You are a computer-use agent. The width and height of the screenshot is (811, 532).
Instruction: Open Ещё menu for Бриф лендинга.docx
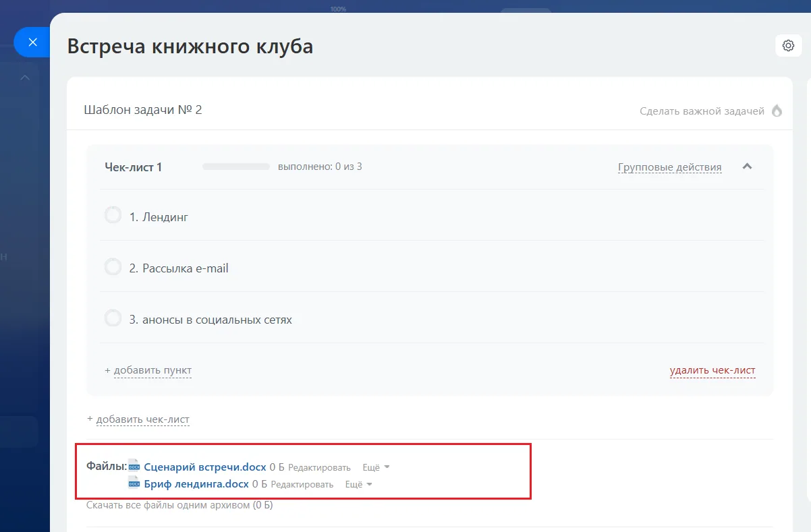point(359,484)
